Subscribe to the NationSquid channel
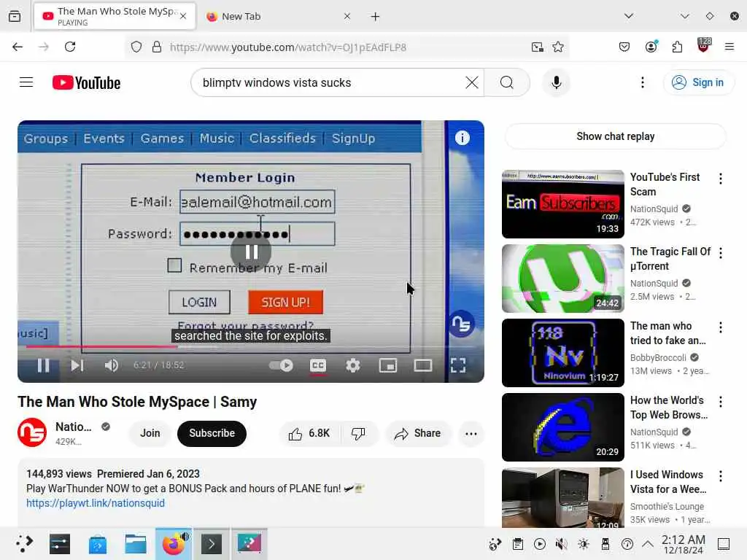The height and width of the screenshot is (560, 747). click(x=212, y=433)
